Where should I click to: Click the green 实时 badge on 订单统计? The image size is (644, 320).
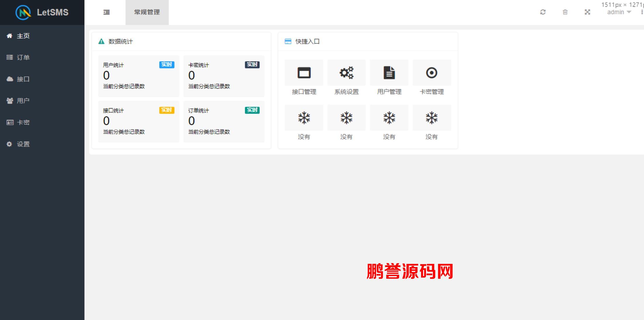[252, 110]
